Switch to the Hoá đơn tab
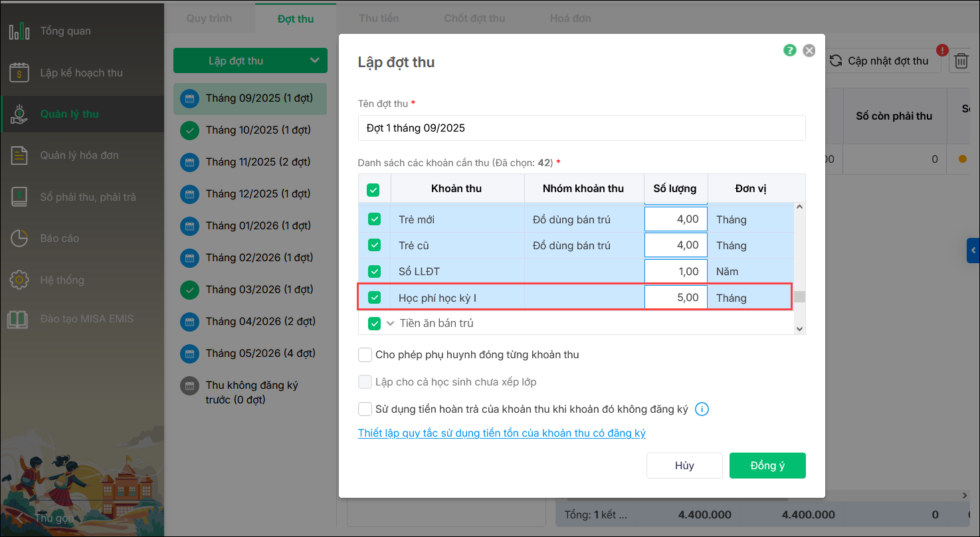This screenshot has height=537, width=980. 571,19
